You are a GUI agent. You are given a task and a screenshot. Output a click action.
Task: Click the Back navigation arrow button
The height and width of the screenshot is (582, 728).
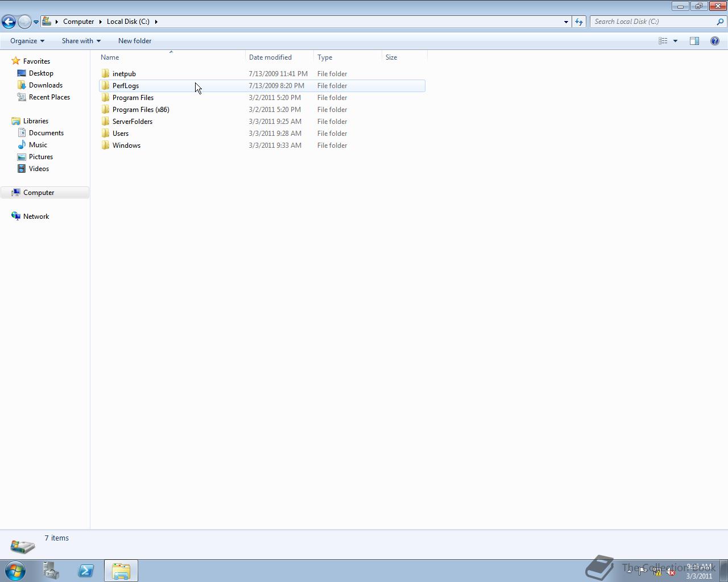coord(9,22)
